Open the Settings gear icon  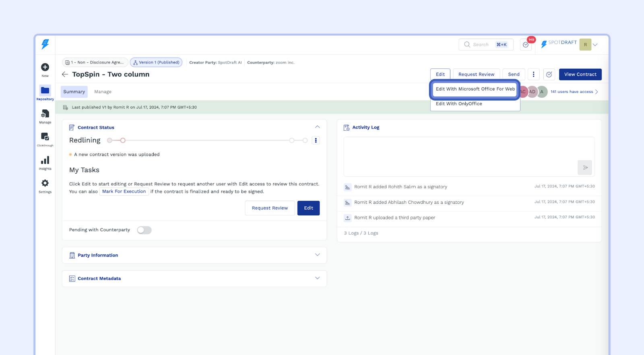point(45,183)
